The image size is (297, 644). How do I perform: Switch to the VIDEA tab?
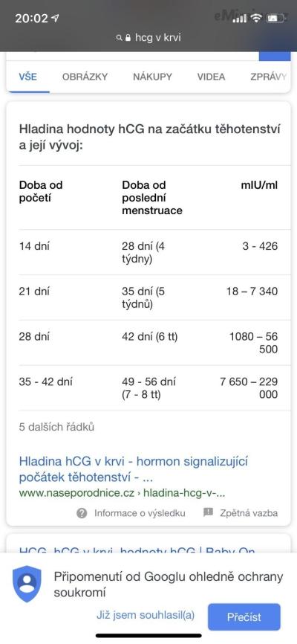click(211, 77)
